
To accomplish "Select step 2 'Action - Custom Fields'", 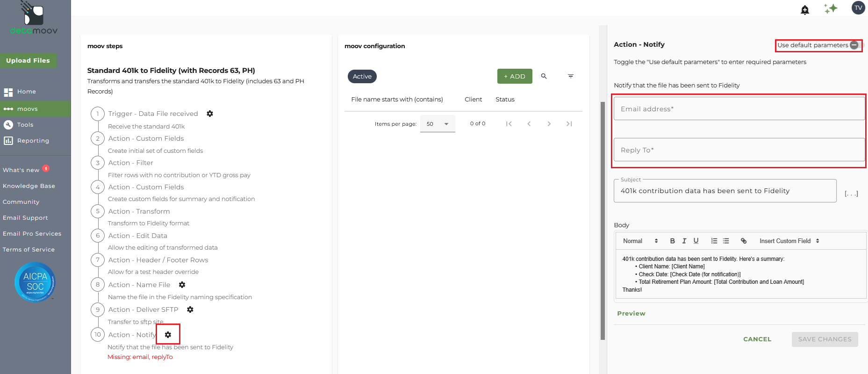I will [x=146, y=138].
